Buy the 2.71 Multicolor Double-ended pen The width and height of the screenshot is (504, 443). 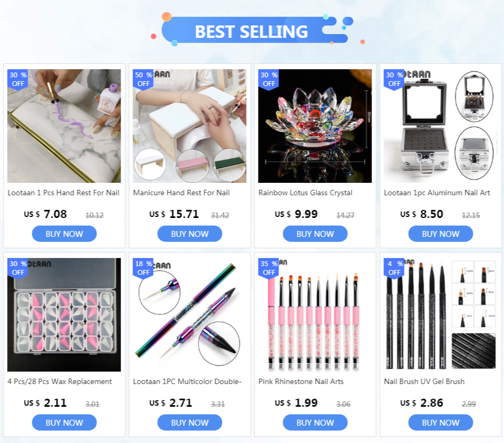[190, 422]
